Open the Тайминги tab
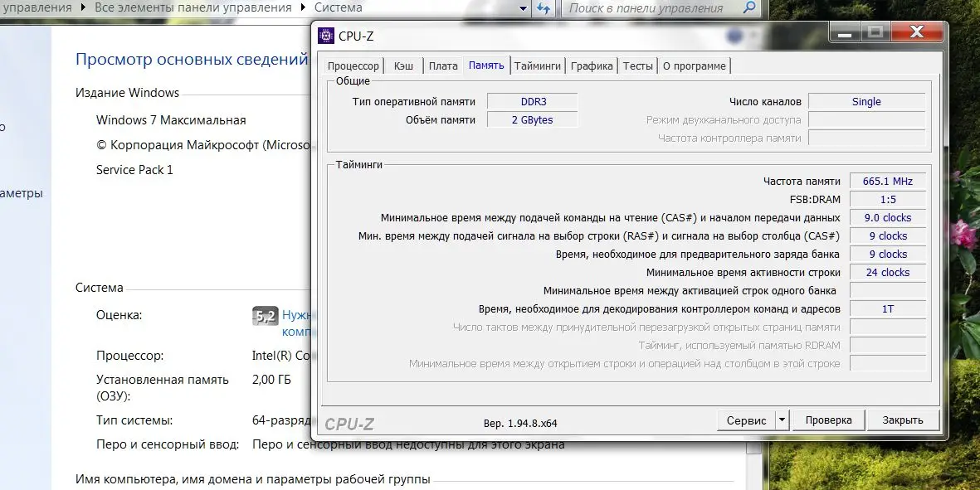The width and height of the screenshot is (980, 490). point(538,66)
